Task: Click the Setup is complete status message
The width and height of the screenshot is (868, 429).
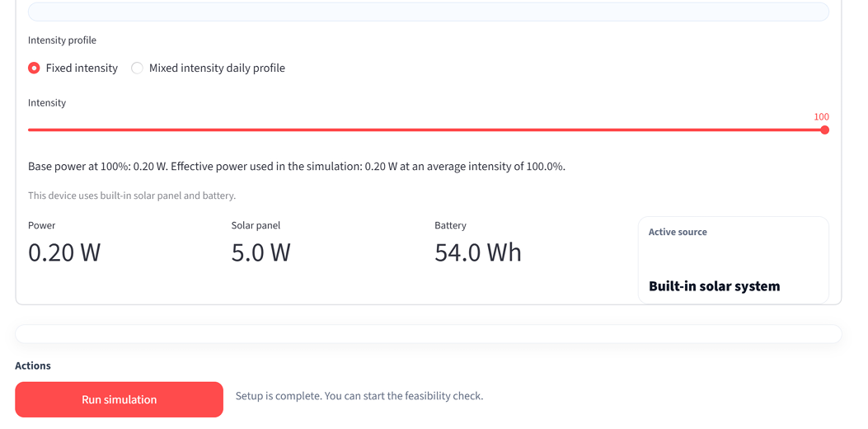Action: click(359, 396)
